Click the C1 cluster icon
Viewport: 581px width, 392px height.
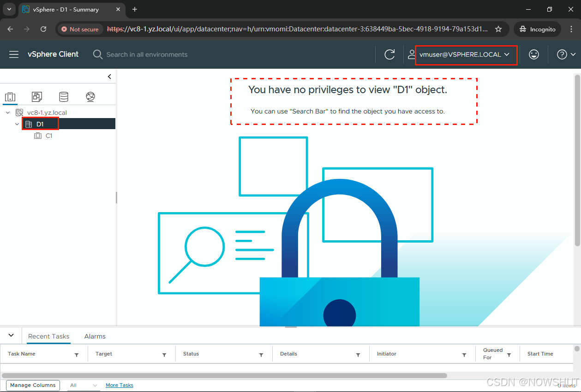38,136
